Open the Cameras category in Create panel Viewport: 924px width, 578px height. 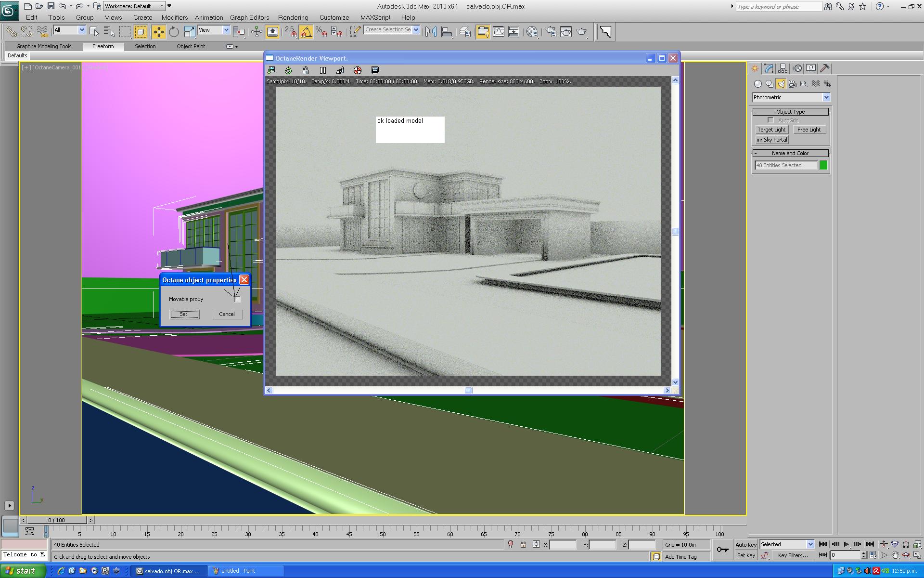pyautogui.click(x=792, y=84)
